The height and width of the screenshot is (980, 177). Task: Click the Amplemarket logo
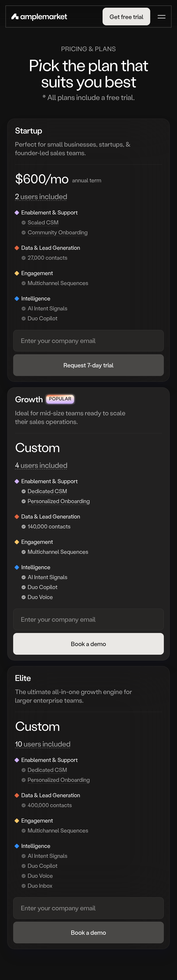pyautogui.click(x=39, y=17)
